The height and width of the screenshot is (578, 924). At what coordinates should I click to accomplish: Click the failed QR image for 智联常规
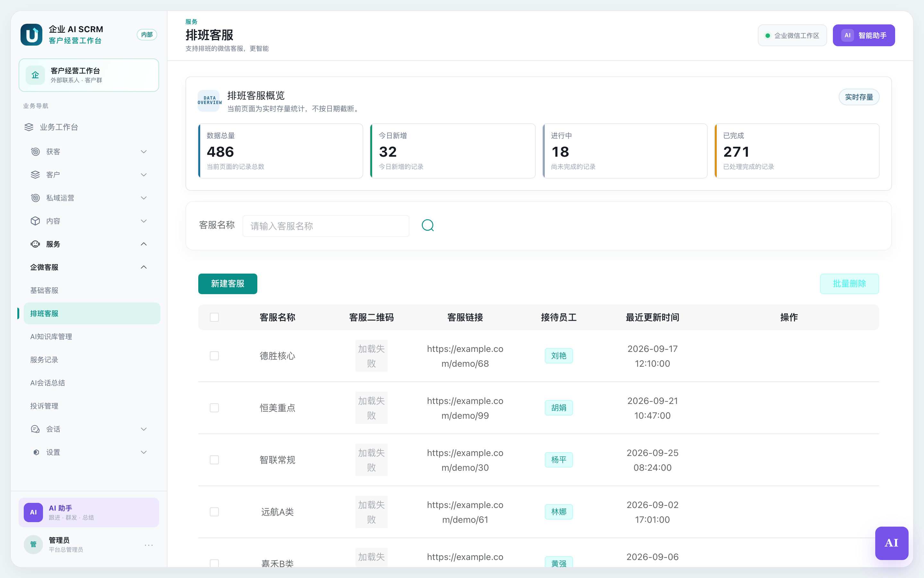[x=371, y=460]
